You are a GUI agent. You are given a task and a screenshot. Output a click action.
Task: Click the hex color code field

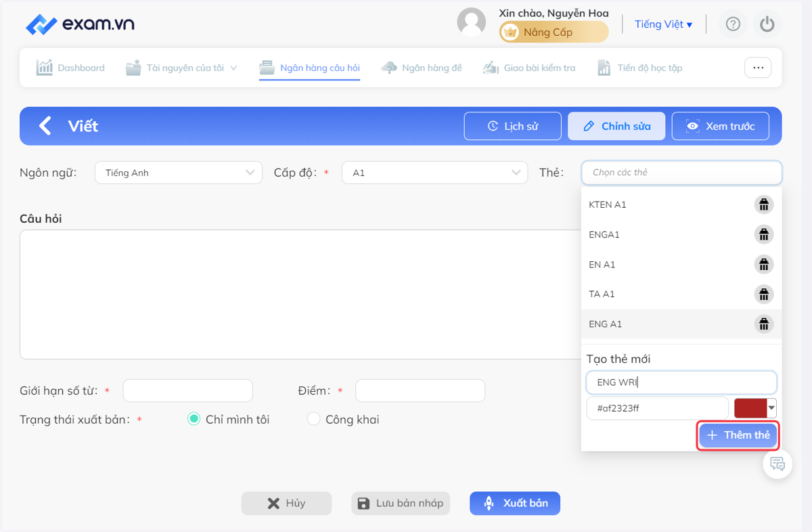tap(658, 408)
